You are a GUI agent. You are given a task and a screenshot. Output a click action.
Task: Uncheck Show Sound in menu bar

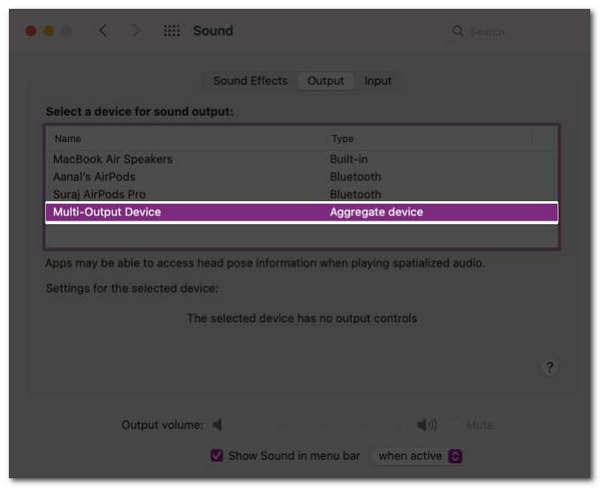tap(216, 456)
